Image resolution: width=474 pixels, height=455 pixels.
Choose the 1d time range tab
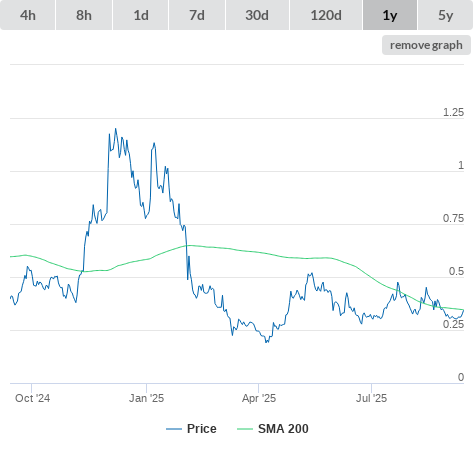point(141,15)
